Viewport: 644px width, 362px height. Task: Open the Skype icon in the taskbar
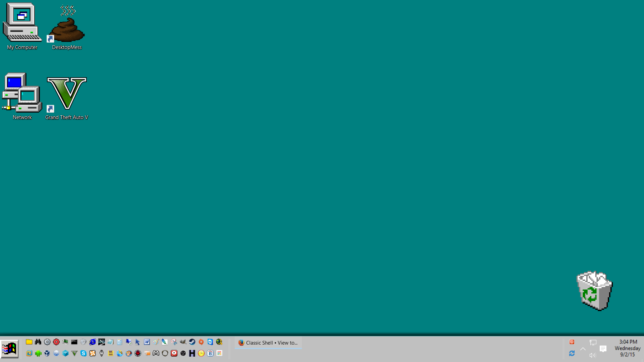pos(84,353)
